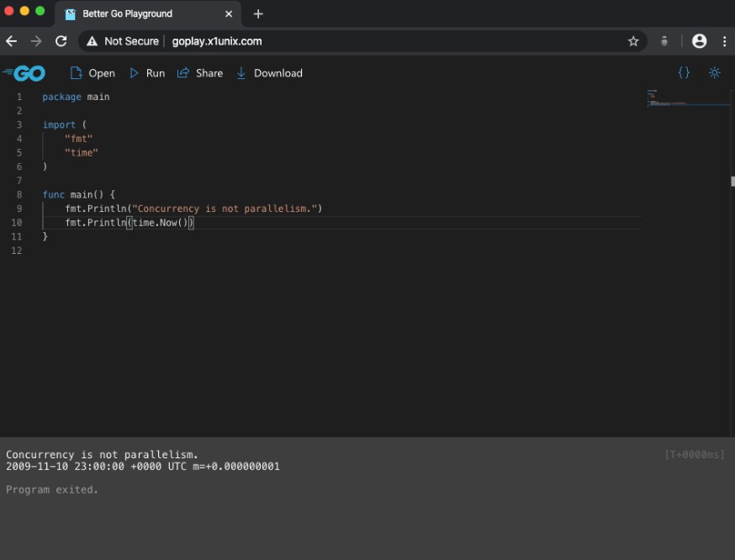Click the "time" import string
The width and height of the screenshot is (735, 560).
click(82, 153)
